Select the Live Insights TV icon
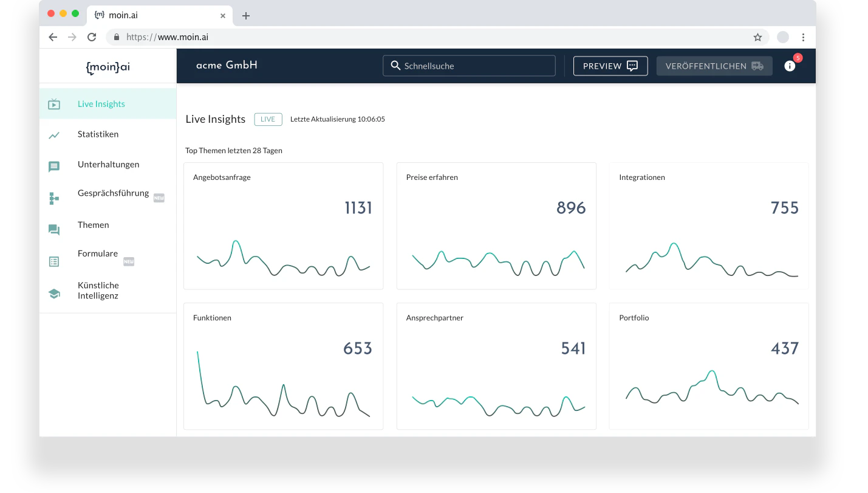The width and height of the screenshot is (868, 493). pyautogui.click(x=54, y=103)
